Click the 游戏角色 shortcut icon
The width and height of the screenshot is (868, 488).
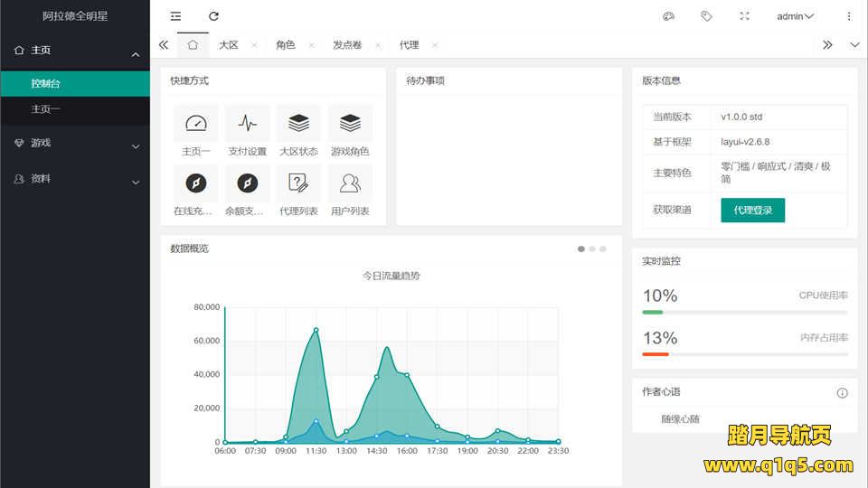click(350, 124)
